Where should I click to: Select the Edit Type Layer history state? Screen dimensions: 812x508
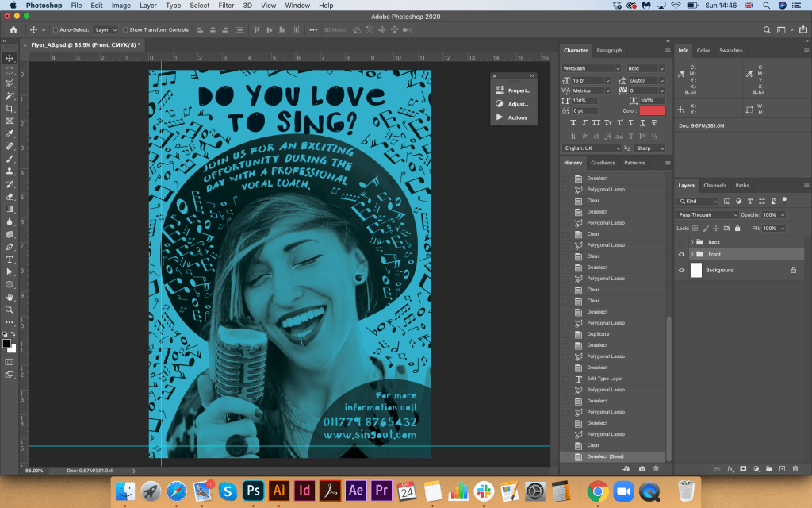604,379
